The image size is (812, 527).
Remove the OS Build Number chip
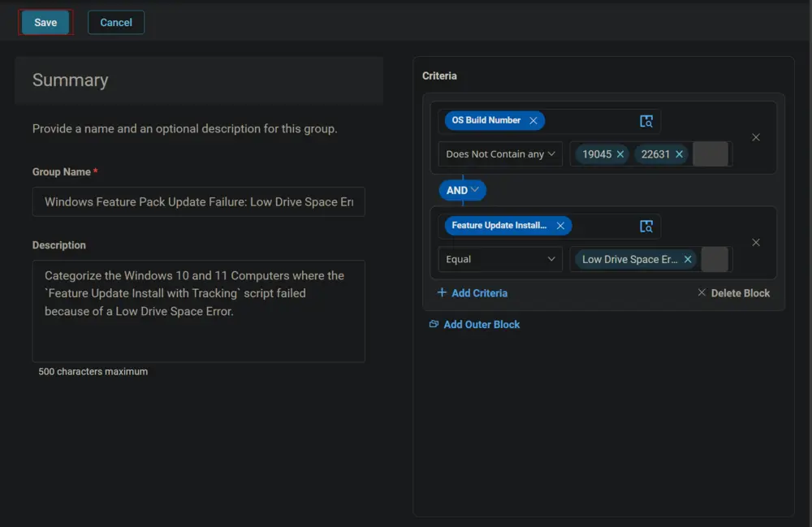tap(533, 121)
